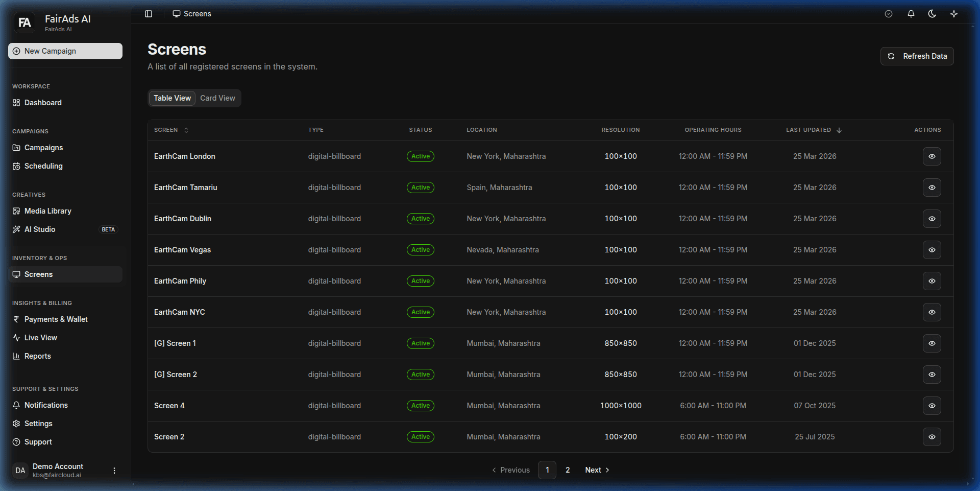The width and height of the screenshot is (980, 491).
Task: Click Active badge for EarthCam London
Action: tap(421, 156)
